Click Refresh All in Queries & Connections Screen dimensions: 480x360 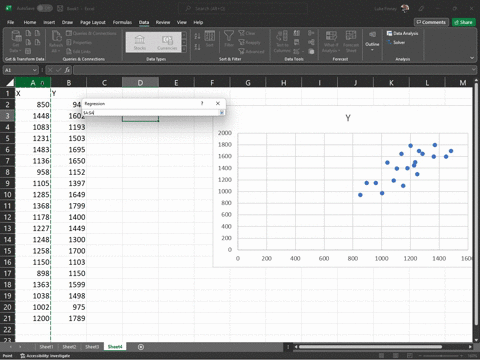[56, 41]
